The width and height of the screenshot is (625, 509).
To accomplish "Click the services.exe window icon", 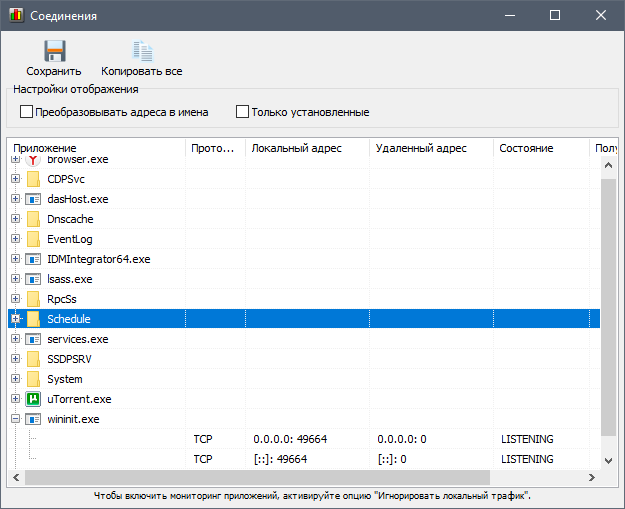I will (x=33, y=339).
